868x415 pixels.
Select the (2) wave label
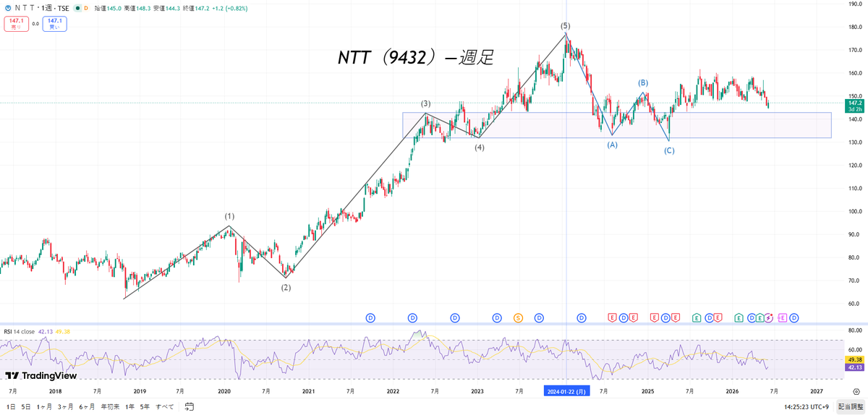click(x=286, y=287)
